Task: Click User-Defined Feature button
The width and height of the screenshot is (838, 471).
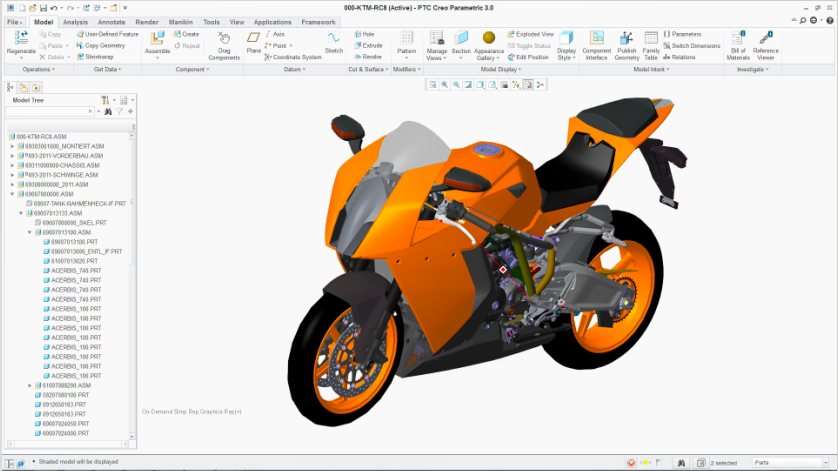Action: 107,34
